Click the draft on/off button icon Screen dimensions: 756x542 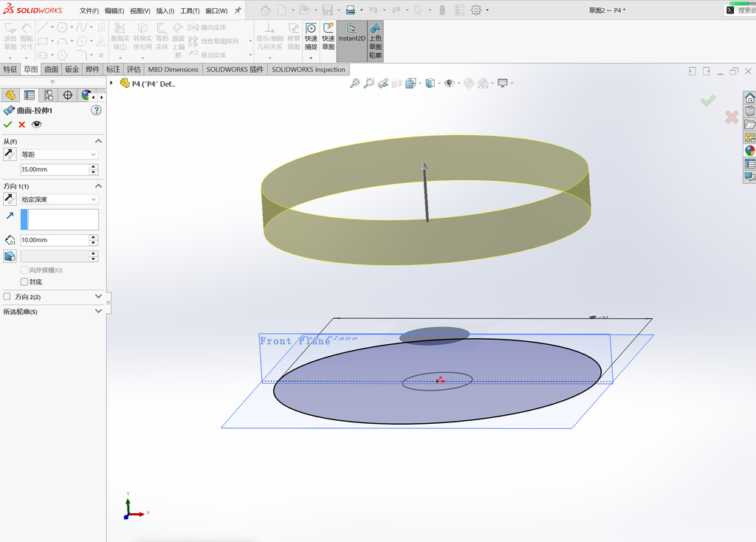coord(10,256)
